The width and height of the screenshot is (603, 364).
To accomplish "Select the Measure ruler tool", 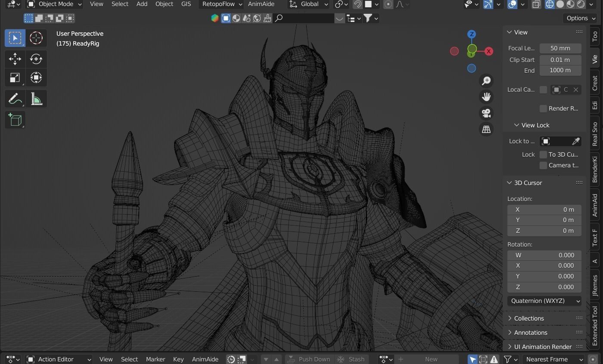I will [x=36, y=99].
